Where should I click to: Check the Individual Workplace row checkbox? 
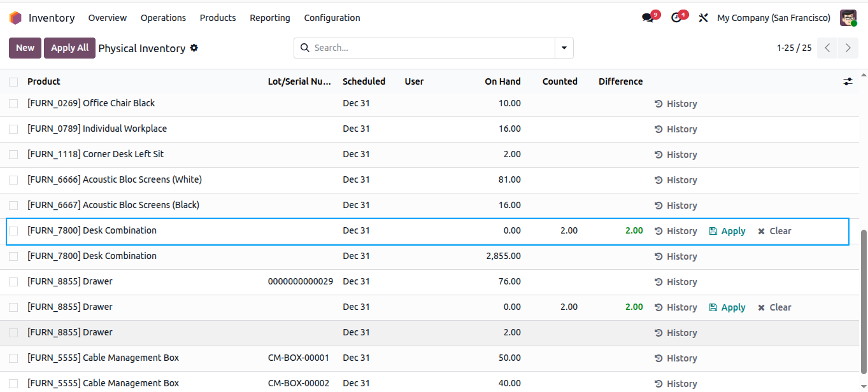(13, 129)
